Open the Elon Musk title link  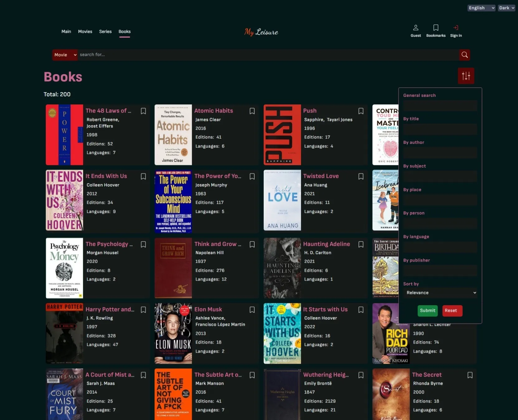pyautogui.click(x=208, y=309)
